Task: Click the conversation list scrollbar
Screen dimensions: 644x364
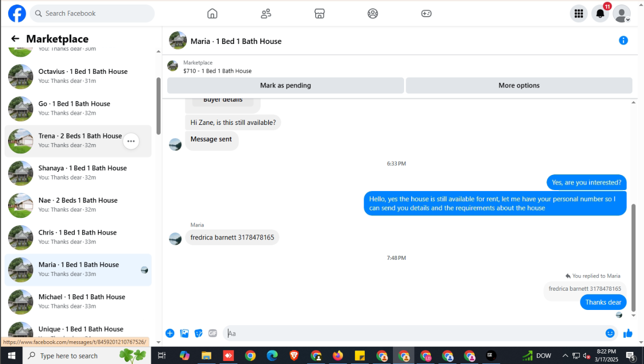Action: coord(159,106)
